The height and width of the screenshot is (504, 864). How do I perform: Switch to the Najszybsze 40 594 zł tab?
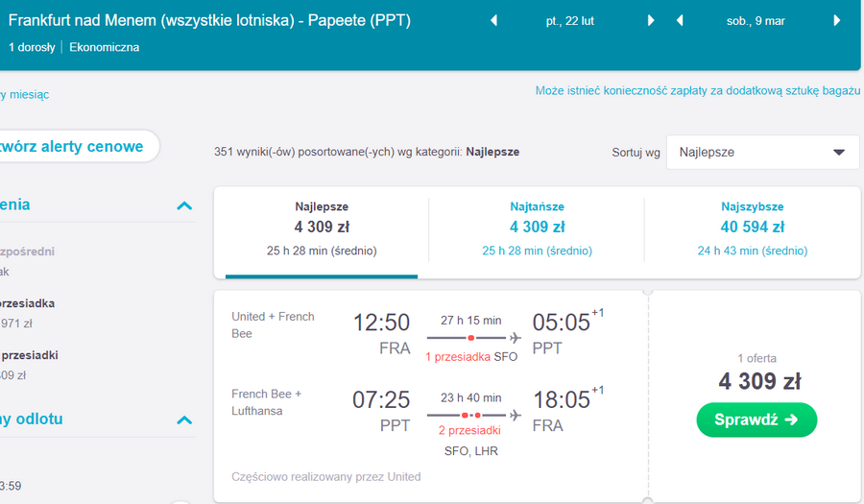click(x=752, y=228)
